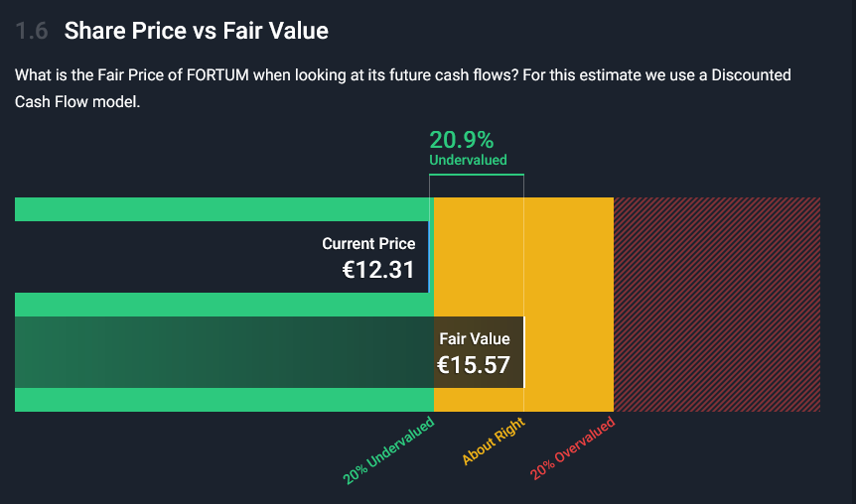Select the Fair Value €15.57 box

270,352
